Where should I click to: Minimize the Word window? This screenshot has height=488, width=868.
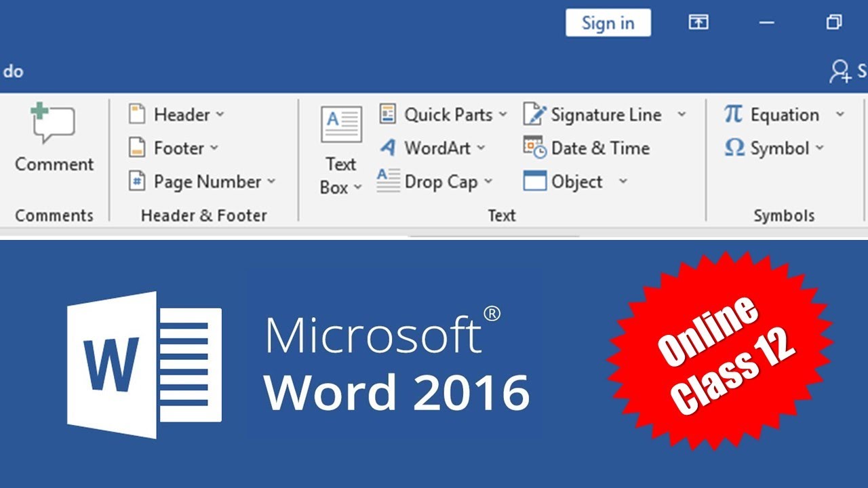click(767, 23)
